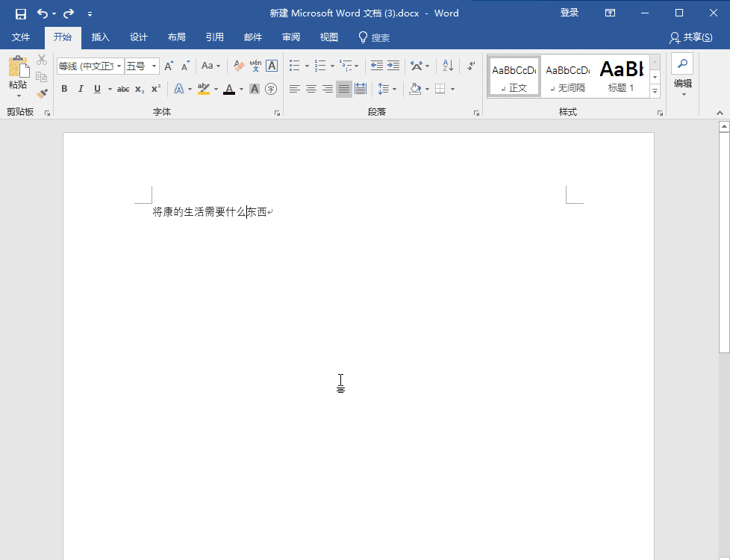Apply character border icon

tap(272, 66)
